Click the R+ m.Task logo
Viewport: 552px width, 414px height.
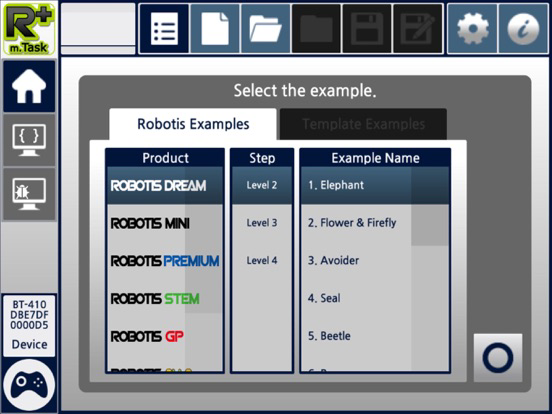tap(29, 29)
